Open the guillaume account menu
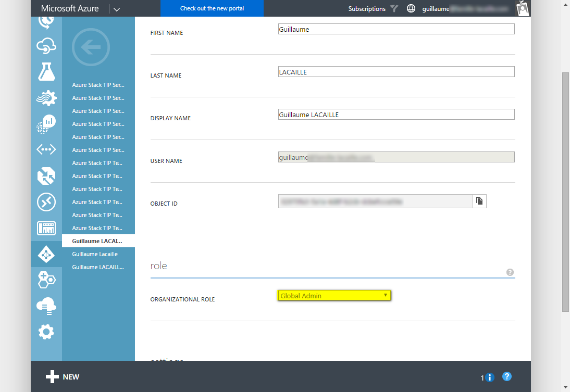The width and height of the screenshot is (570, 392). 465,9
